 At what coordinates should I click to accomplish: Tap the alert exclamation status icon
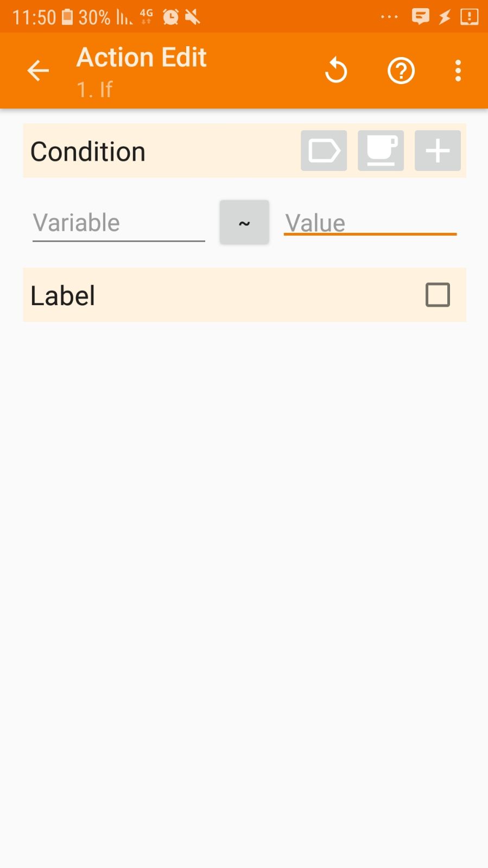pos(469,17)
